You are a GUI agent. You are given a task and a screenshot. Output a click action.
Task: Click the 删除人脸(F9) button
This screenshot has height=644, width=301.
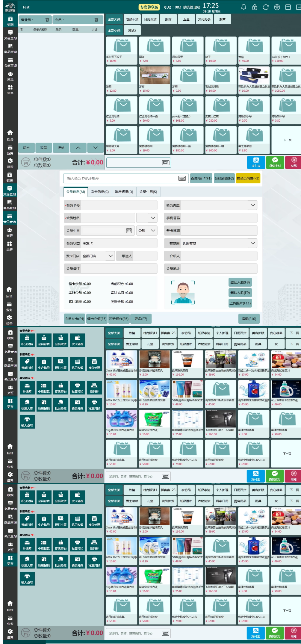(240, 293)
